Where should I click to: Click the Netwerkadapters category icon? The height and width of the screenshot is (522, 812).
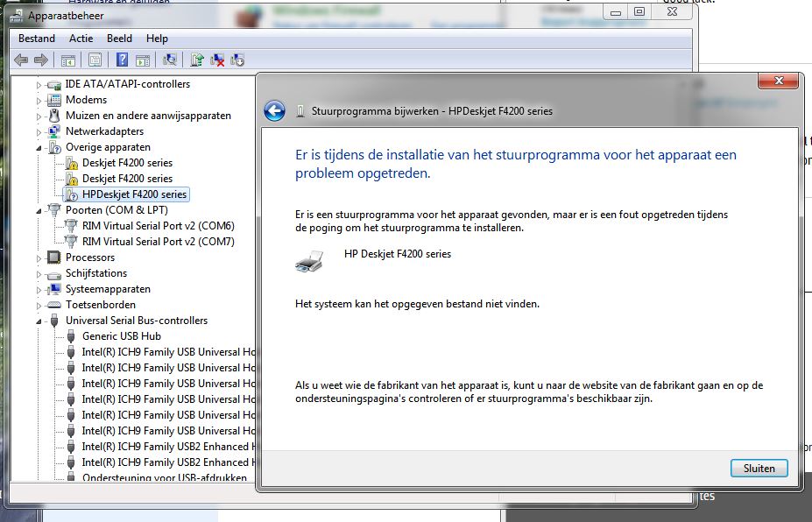click(x=53, y=131)
